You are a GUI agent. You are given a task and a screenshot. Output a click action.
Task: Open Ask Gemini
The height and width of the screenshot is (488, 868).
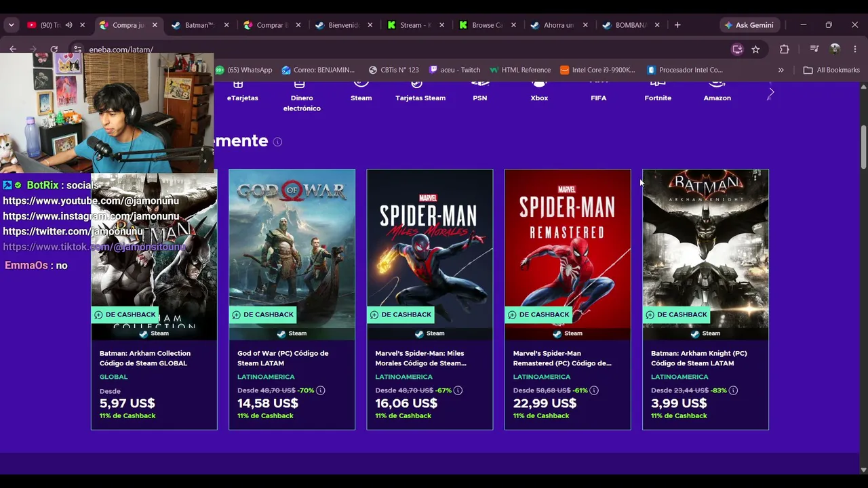point(749,25)
